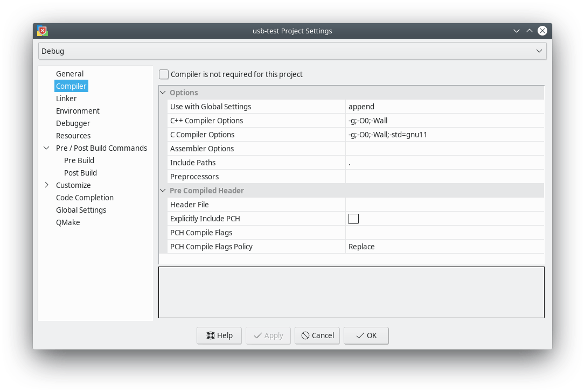Cancel the project settings dialog
The image size is (585, 392).
pyautogui.click(x=317, y=335)
